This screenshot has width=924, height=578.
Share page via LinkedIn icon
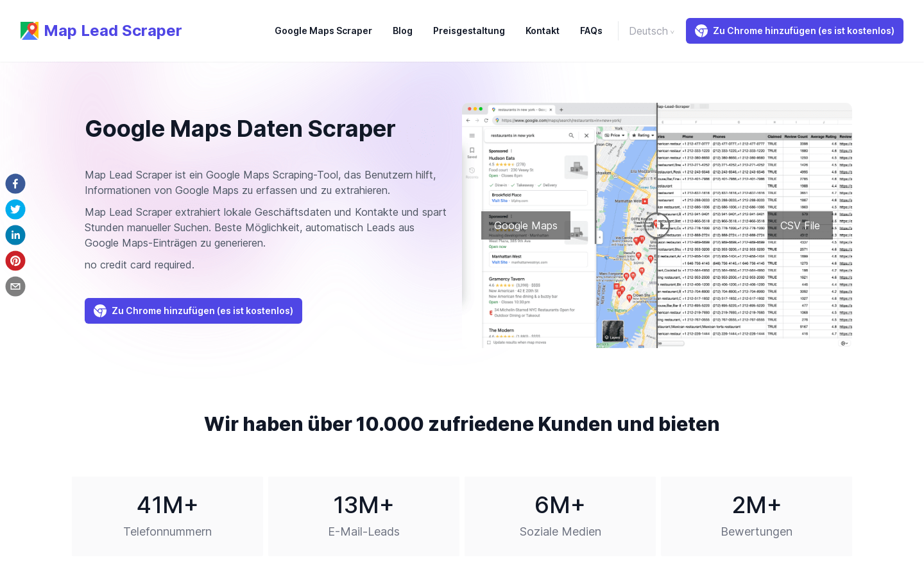[15, 235]
